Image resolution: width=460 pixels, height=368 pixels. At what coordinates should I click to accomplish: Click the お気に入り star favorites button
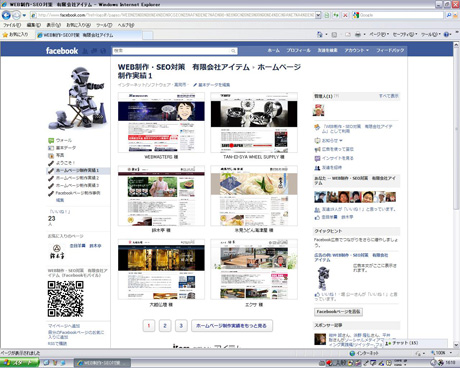coord(16,34)
